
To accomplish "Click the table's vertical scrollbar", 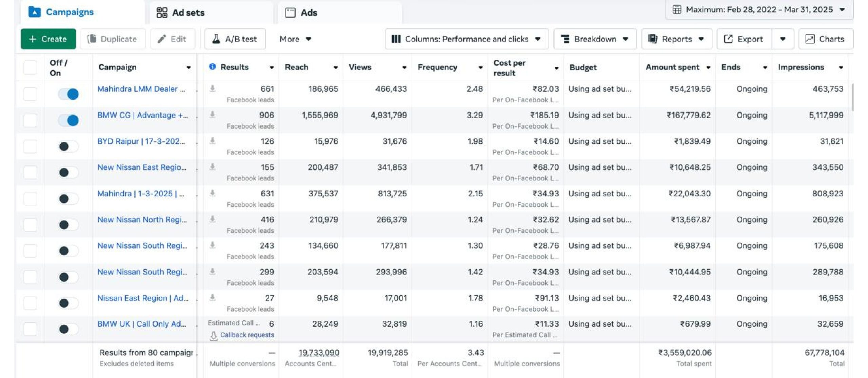I will coord(852,97).
